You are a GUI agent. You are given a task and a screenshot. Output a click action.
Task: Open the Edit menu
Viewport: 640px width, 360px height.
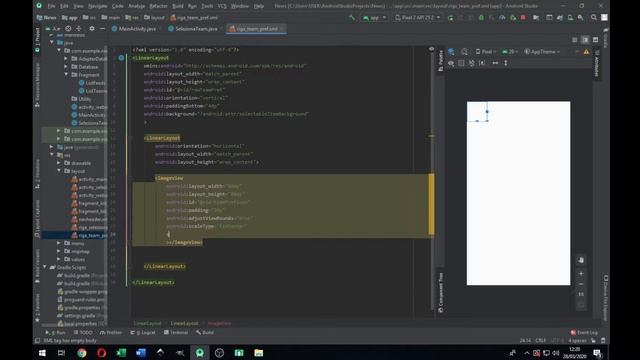coord(64,6)
